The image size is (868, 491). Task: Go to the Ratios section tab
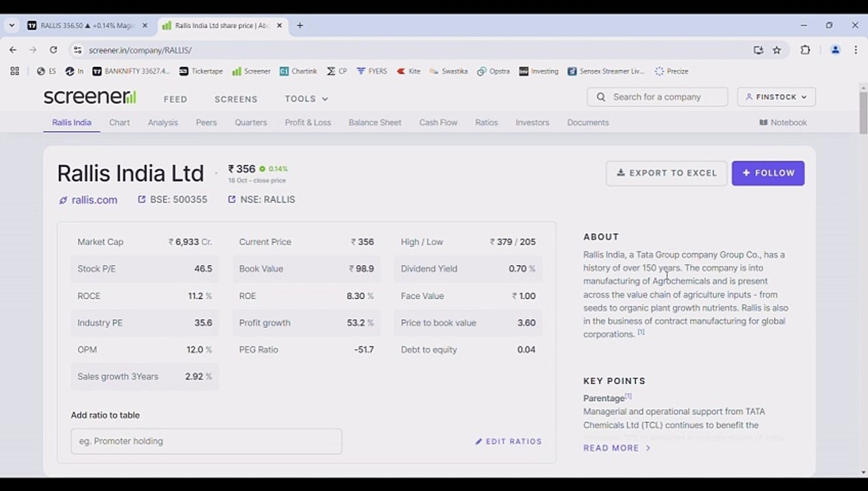coord(487,122)
